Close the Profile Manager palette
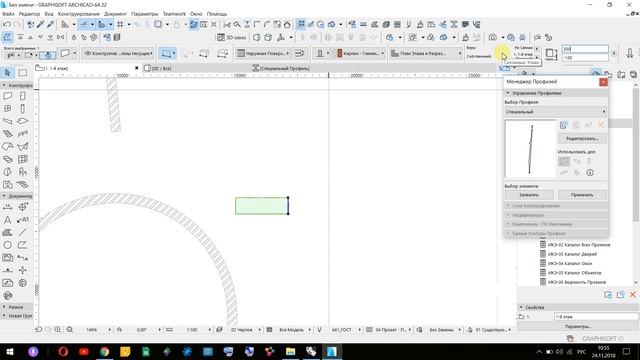The height and width of the screenshot is (360, 640). point(603,82)
